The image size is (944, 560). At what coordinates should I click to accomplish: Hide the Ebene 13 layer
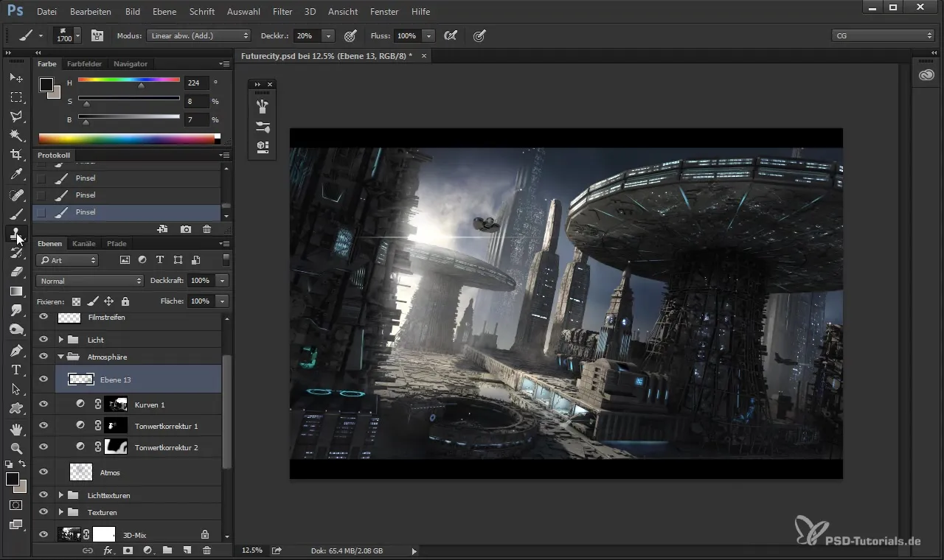44,379
